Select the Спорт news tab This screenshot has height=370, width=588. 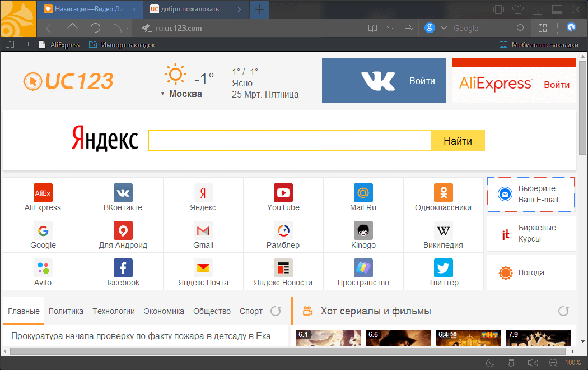(251, 311)
